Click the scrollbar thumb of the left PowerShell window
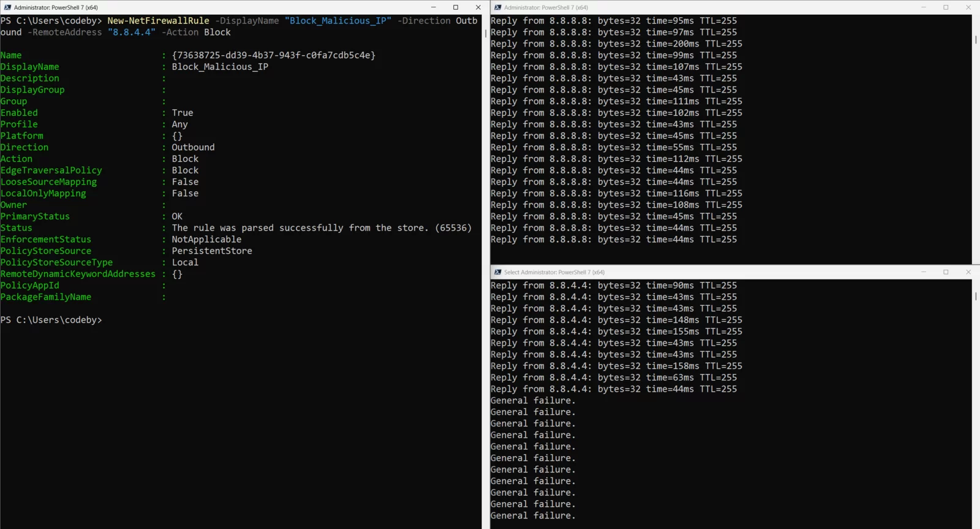Image resolution: width=980 pixels, height=529 pixels. click(486, 34)
